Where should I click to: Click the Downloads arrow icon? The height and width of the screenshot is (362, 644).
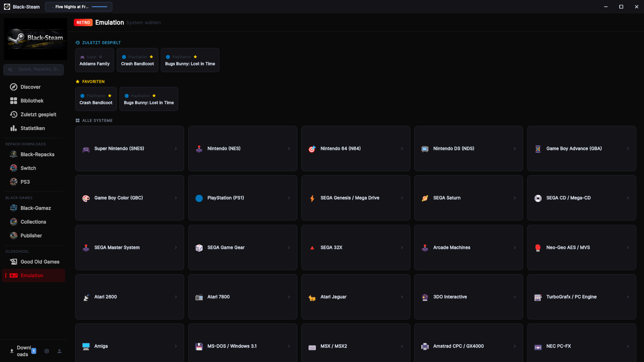coord(12,351)
